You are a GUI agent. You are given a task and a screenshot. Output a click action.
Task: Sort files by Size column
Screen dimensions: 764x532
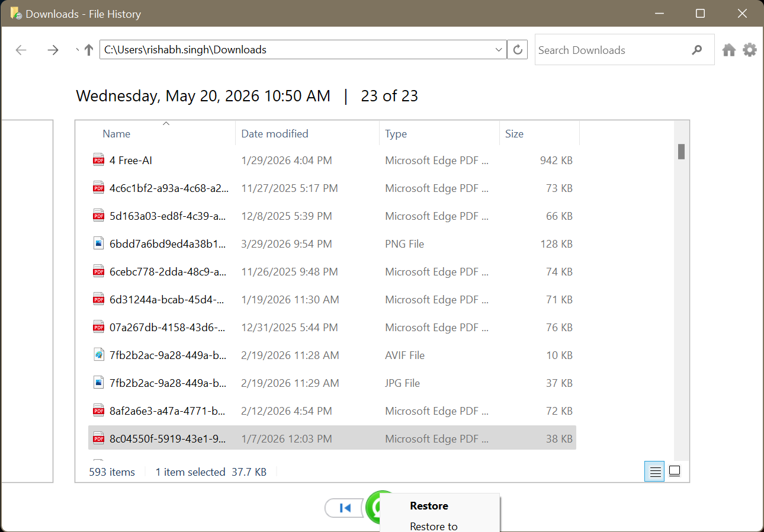click(514, 134)
